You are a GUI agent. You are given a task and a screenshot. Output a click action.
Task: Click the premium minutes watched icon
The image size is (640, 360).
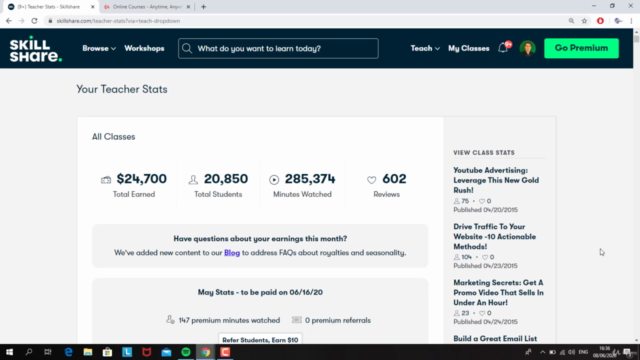click(x=170, y=320)
